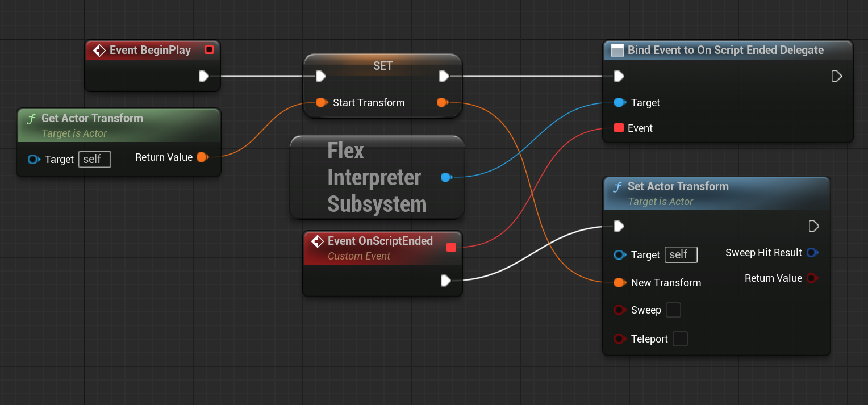Click Flex Interpreter Subsystem blue output pin

click(x=446, y=177)
